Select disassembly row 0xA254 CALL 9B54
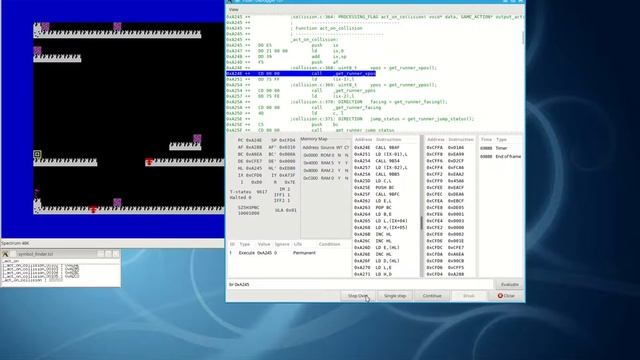 click(x=386, y=161)
